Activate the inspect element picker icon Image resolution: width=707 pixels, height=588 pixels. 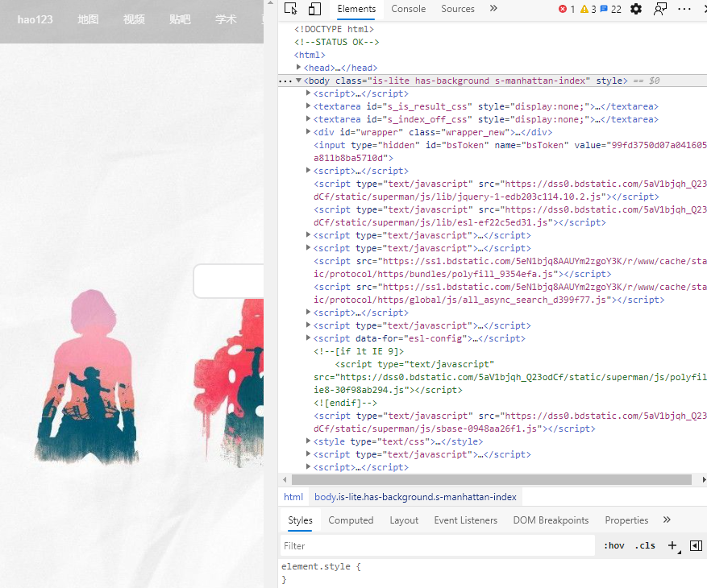[291, 9]
